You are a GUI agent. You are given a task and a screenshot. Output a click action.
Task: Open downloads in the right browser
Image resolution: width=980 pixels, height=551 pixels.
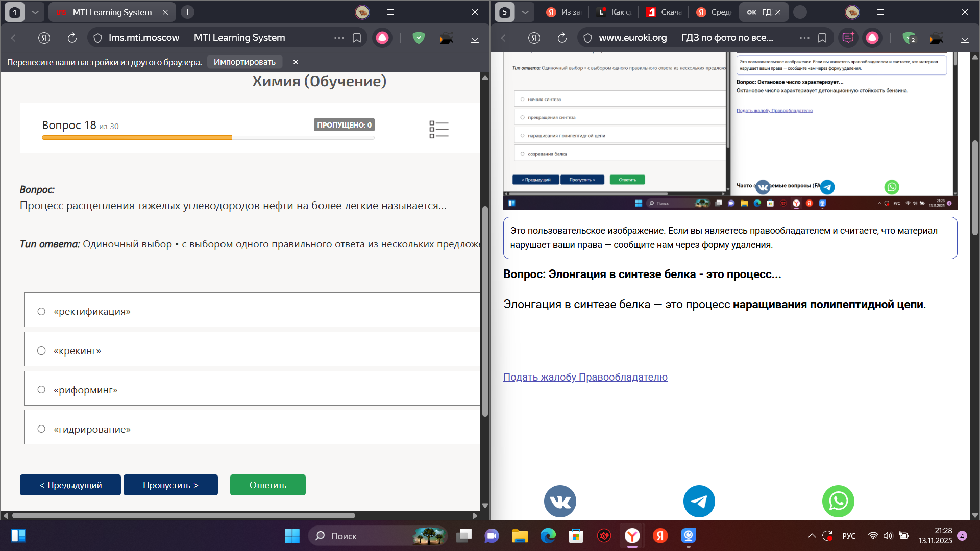[x=965, y=38]
